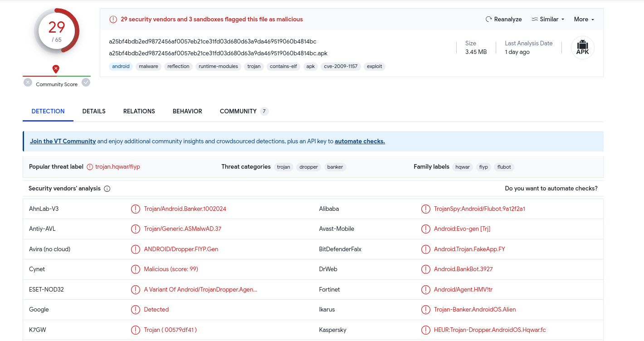Switch to the DETECTION tab

(48, 111)
